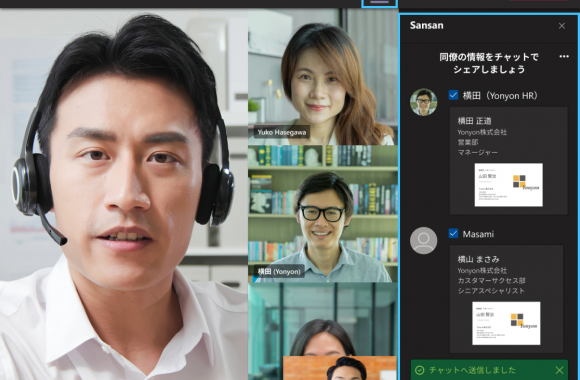Click the Yuko Hasegawa name label
Image resolution: width=580 pixels, height=380 pixels.
282,132
